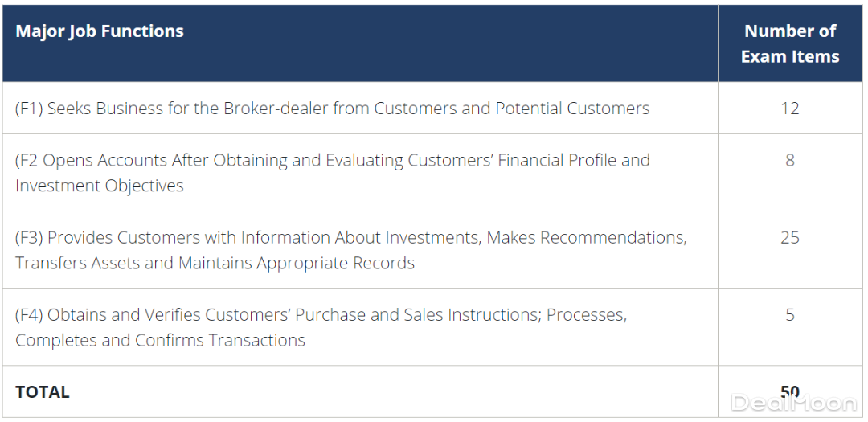This screenshot has height=422, width=868.
Task: Click the '(F1)' function code label
Action: pos(29,109)
